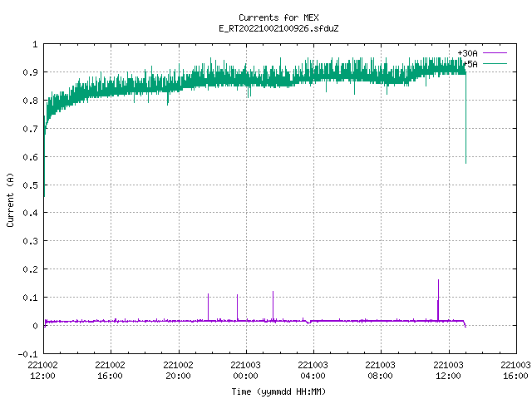Click the y-axis tick label -0.1
This screenshot has width=532, height=399.
pyautogui.click(x=27, y=354)
